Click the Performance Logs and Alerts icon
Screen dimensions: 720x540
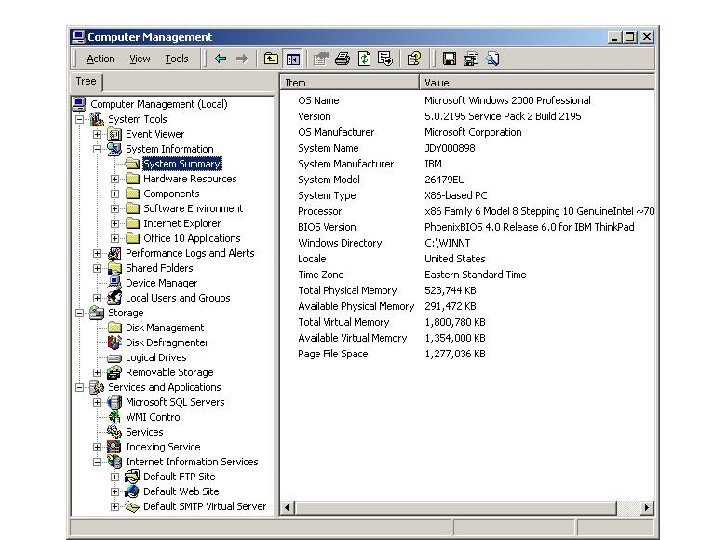(114, 253)
